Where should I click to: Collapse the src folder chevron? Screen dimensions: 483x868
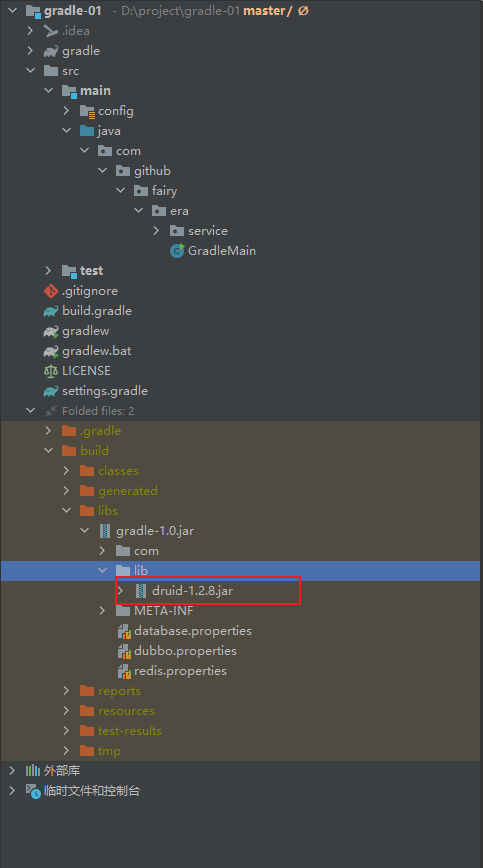[x=30, y=70]
